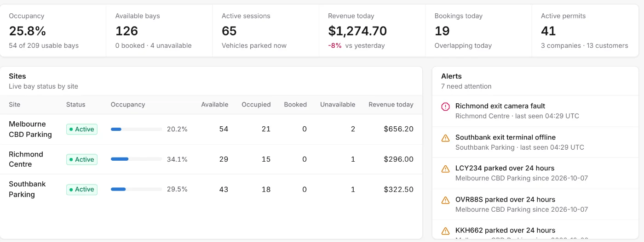644x242 pixels.
Task: Click the Active sessions 65 summary card
Action: [266, 31]
